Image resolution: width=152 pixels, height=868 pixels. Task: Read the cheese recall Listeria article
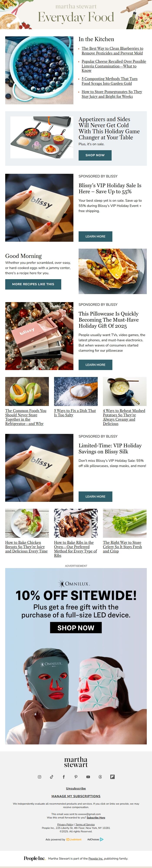[114, 66]
